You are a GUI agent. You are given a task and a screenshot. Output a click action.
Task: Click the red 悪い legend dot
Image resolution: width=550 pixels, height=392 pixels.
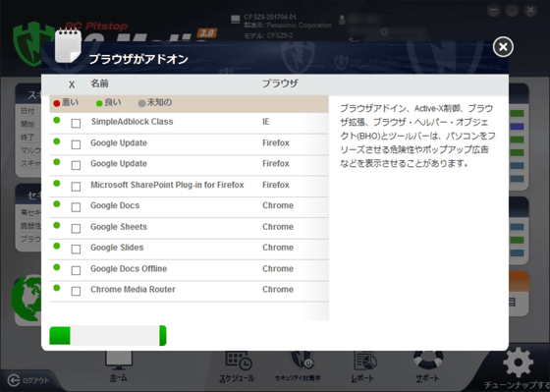point(57,103)
